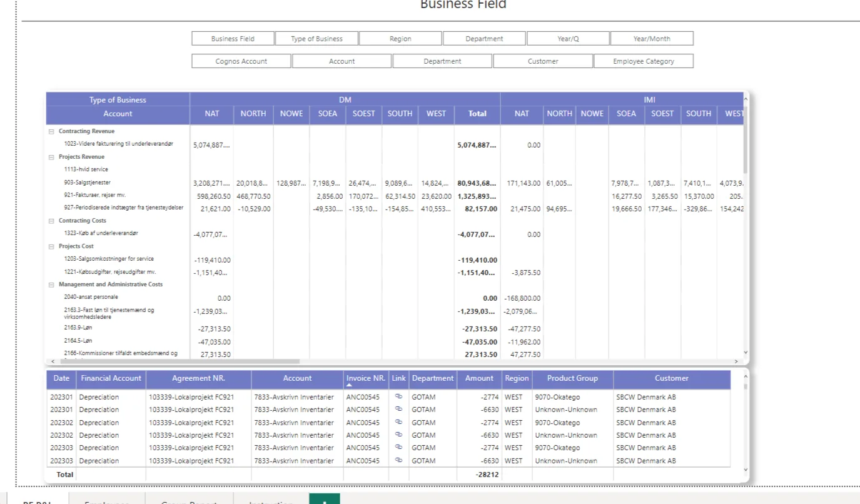This screenshot has height=504, width=860.
Task: Collapse Management and Administrative Costs group
Action: pos(51,285)
